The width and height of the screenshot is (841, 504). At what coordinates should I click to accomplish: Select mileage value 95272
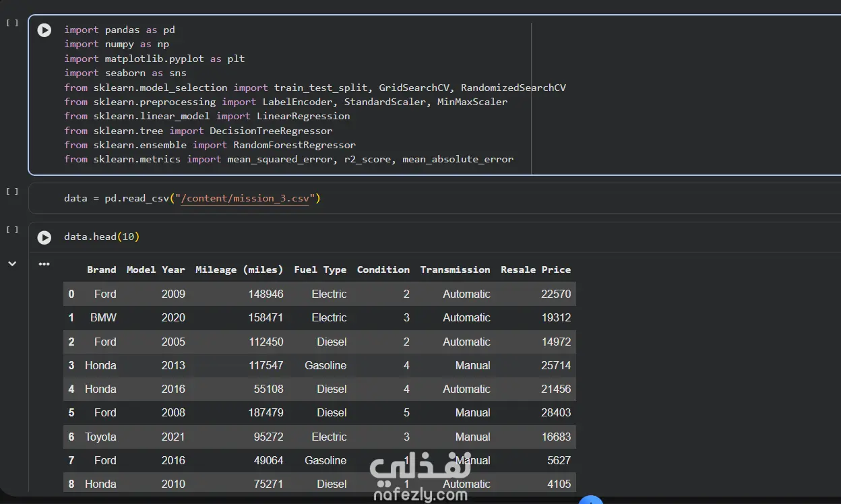(269, 437)
